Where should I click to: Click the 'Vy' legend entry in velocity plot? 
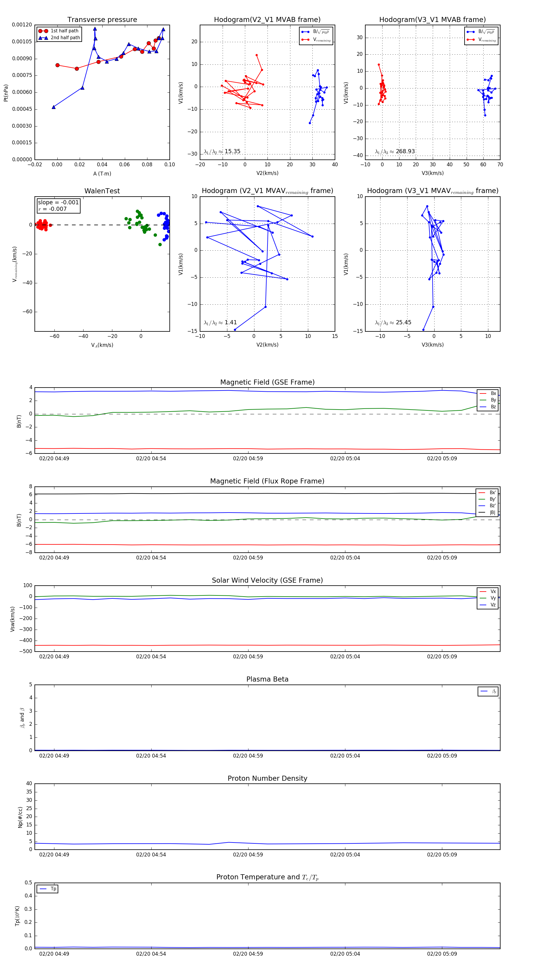(x=488, y=598)
